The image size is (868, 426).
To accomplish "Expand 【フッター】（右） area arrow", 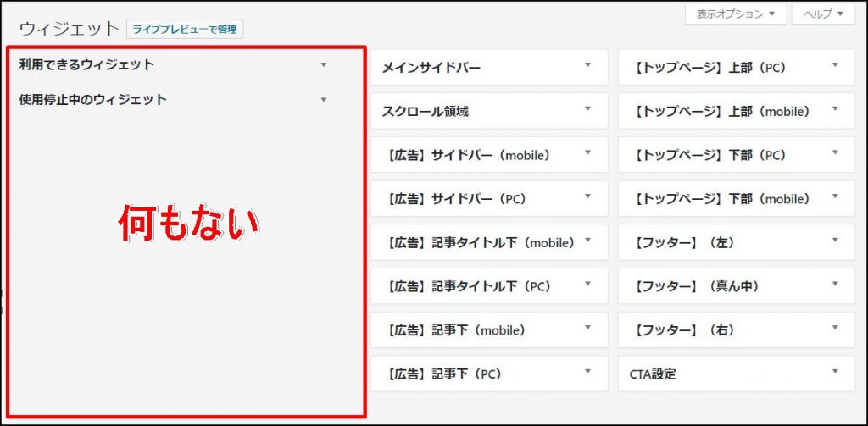I will coord(835,328).
